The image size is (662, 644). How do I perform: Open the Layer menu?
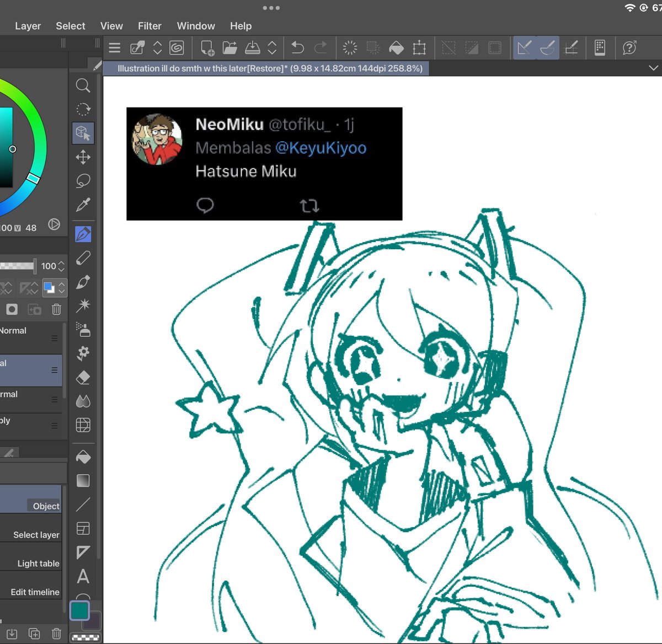pyautogui.click(x=28, y=26)
